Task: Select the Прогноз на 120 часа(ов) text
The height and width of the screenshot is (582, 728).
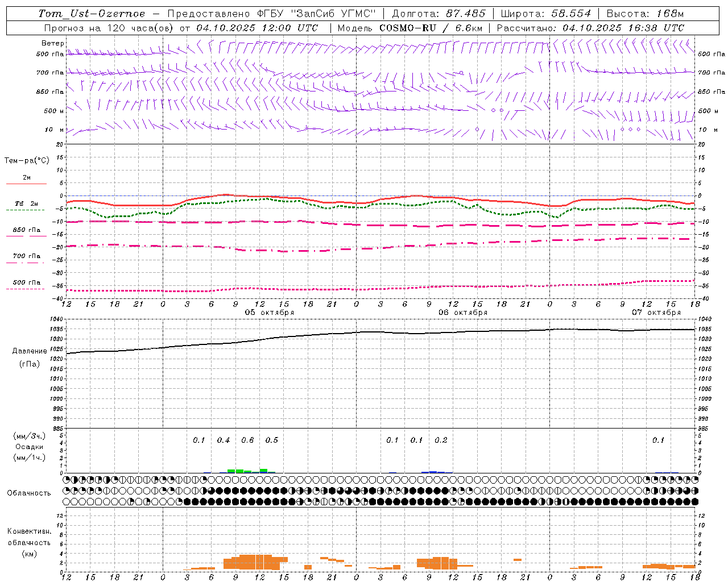Action: click(x=109, y=28)
